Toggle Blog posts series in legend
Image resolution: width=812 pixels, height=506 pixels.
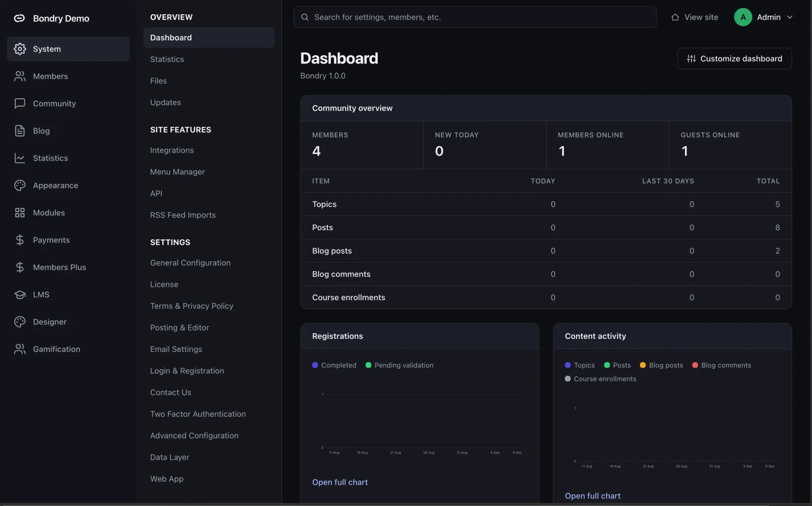[x=661, y=365]
